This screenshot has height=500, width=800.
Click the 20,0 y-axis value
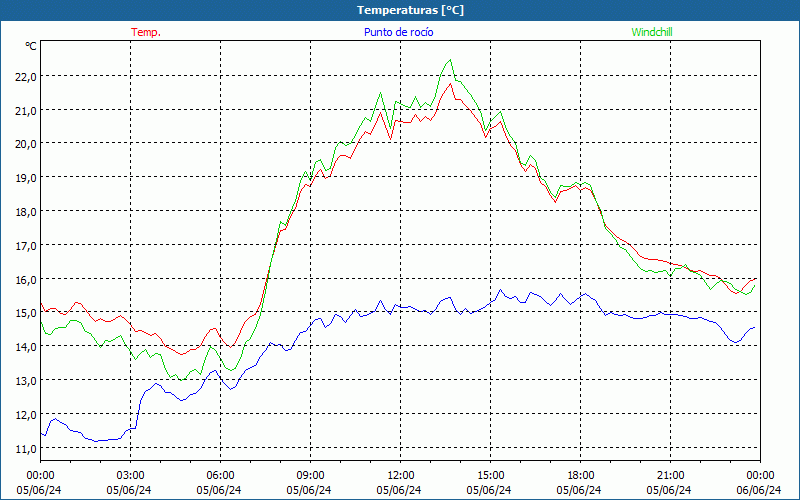26,144
